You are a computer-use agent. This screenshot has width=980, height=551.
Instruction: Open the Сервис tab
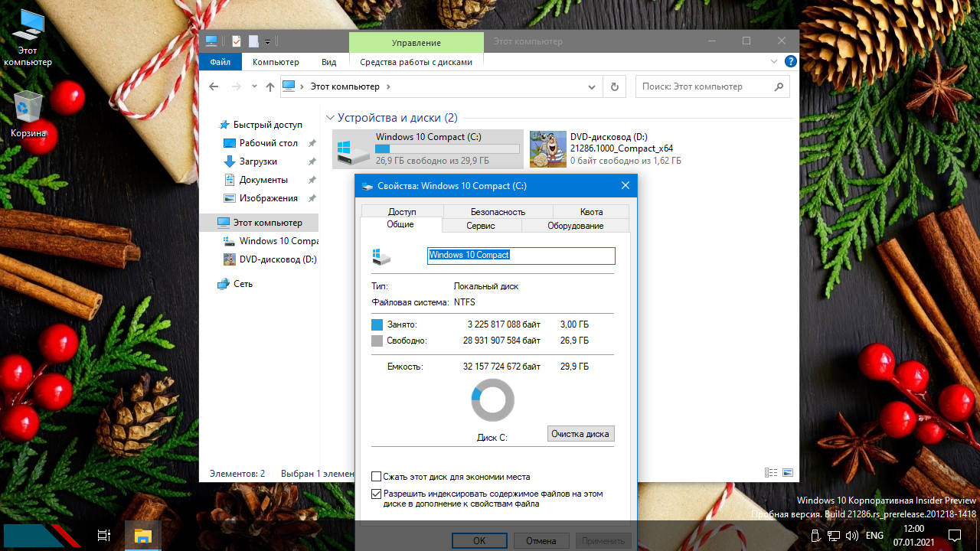point(481,226)
